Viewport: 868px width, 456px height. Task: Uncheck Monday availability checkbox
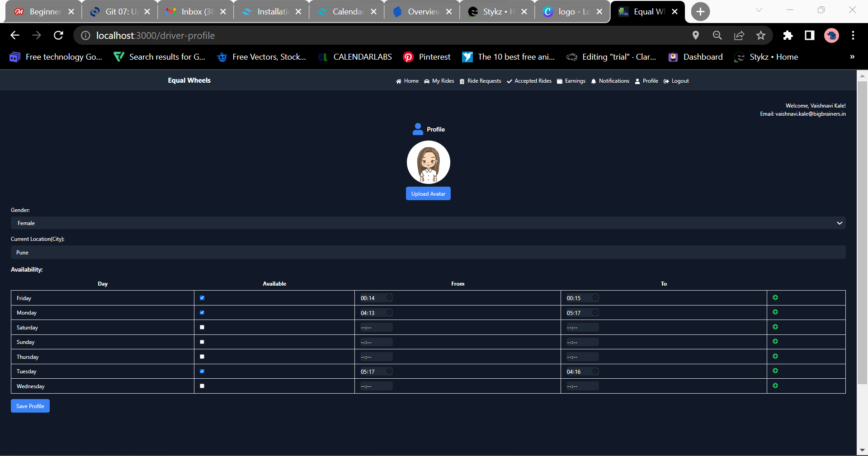[x=202, y=312]
